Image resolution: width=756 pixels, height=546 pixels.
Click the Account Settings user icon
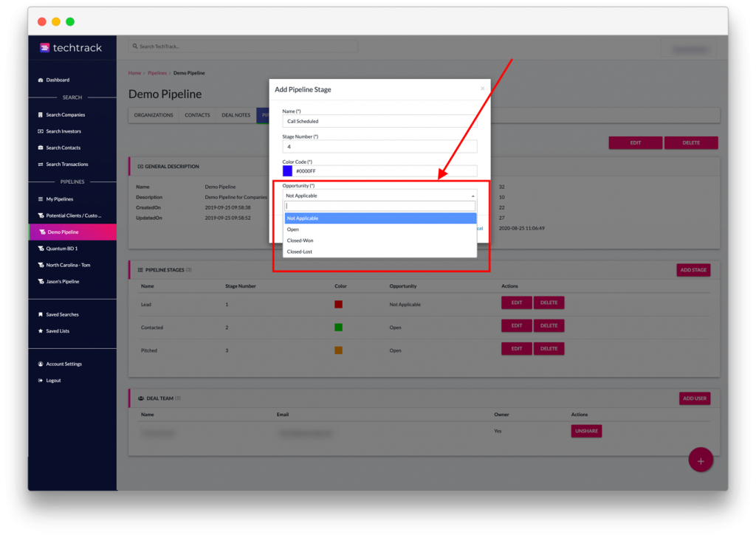40,364
